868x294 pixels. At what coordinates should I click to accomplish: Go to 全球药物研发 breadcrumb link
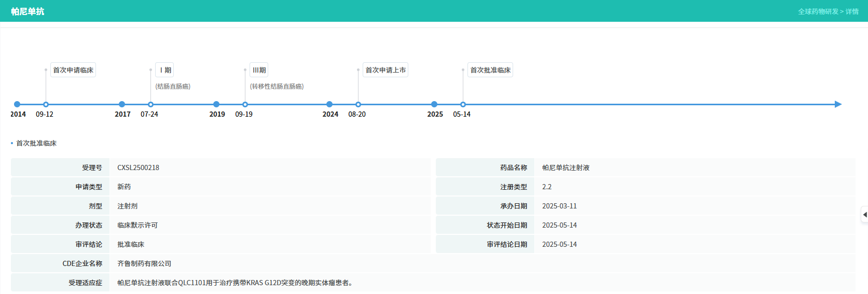pos(818,11)
